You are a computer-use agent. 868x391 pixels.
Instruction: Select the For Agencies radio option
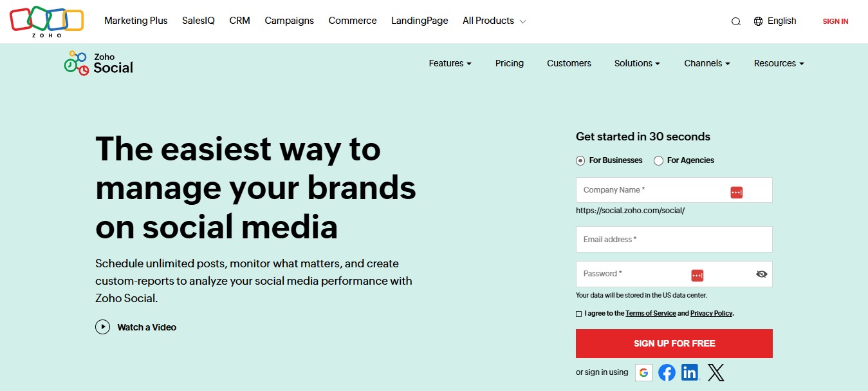[658, 160]
